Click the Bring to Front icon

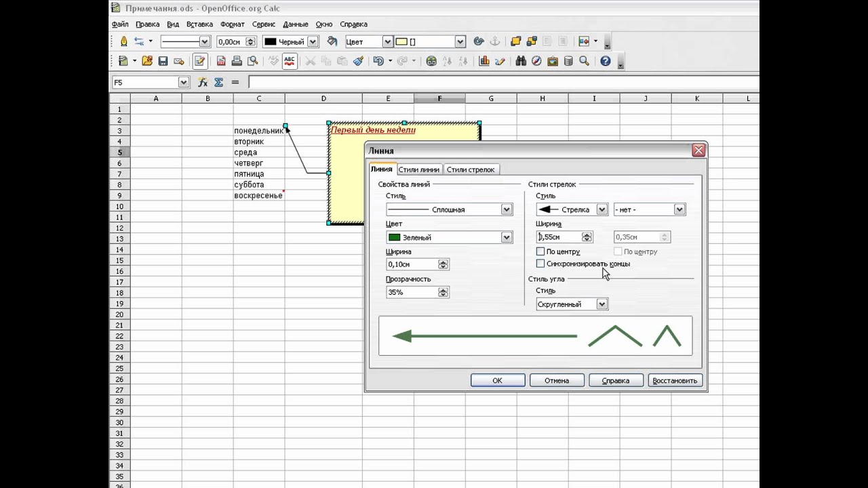pos(516,41)
